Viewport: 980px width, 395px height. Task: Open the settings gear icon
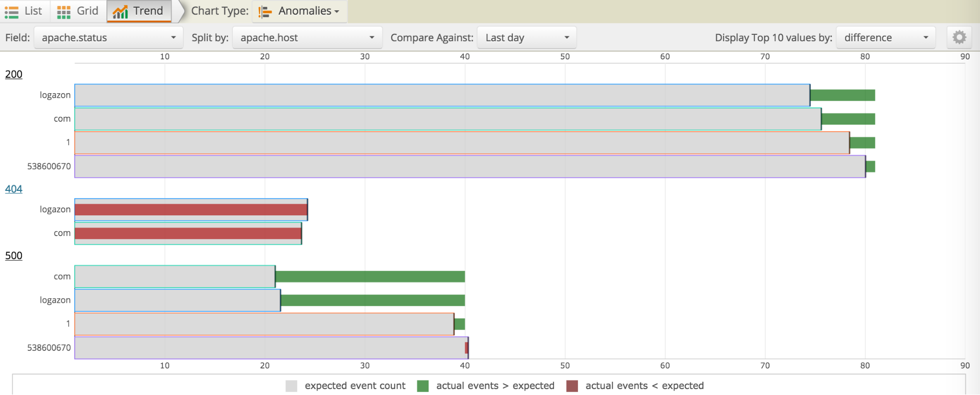point(959,37)
